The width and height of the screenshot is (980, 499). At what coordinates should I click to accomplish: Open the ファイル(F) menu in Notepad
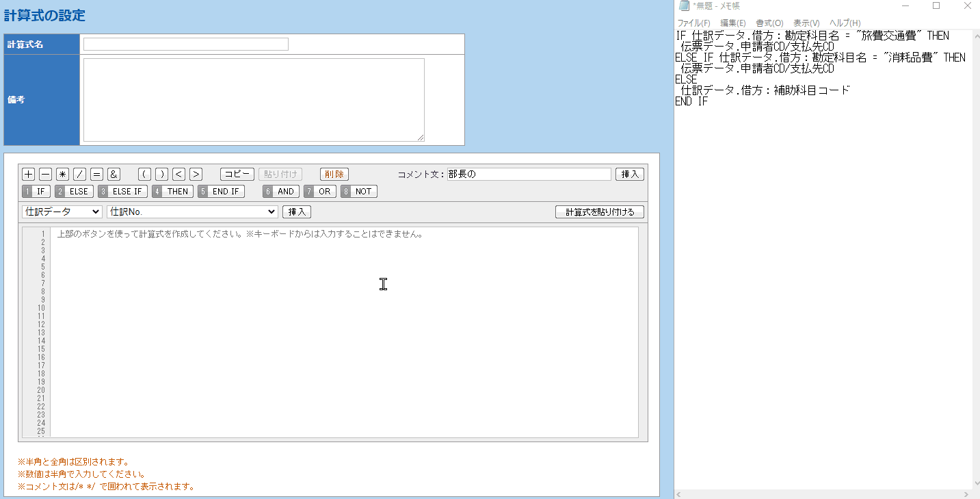[693, 23]
